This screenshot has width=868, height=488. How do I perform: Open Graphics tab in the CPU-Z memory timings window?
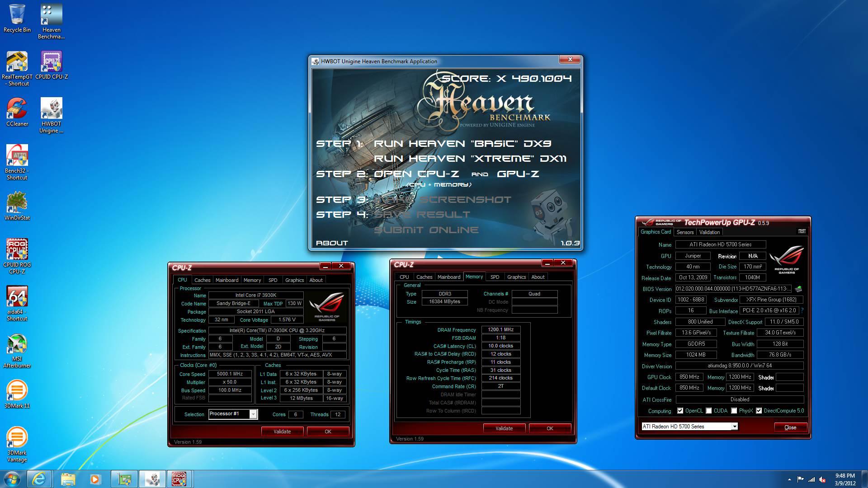click(x=516, y=277)
